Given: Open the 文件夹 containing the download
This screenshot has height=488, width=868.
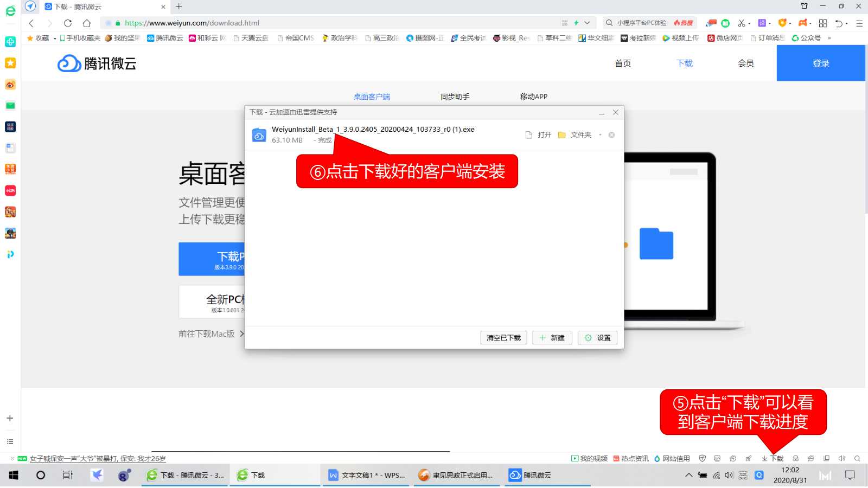Looking at the screenshot, I should pyautogui.click(x=575, y=135).
